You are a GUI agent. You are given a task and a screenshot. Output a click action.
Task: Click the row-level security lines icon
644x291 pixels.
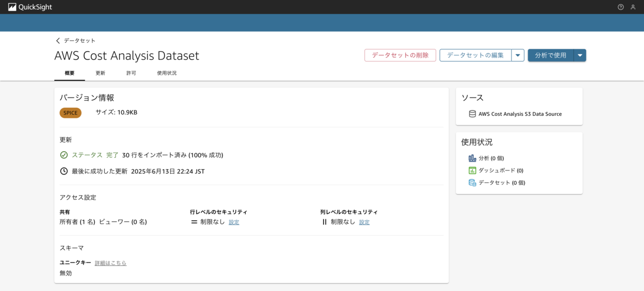[194, 222]
